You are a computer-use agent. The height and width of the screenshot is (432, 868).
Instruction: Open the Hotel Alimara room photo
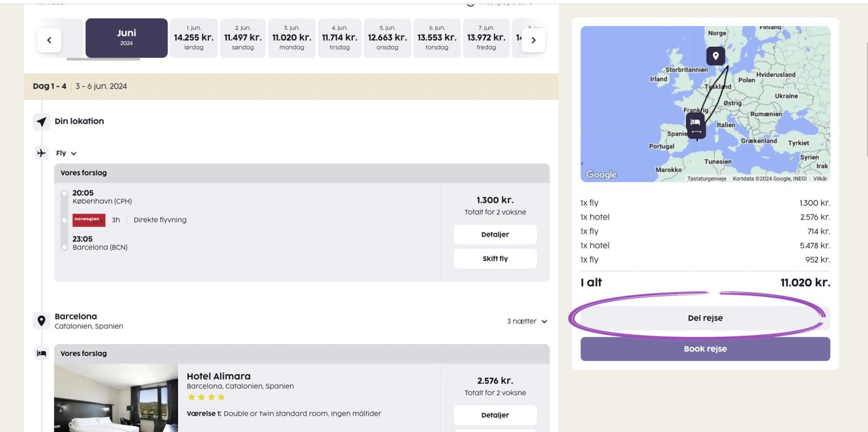116,398
